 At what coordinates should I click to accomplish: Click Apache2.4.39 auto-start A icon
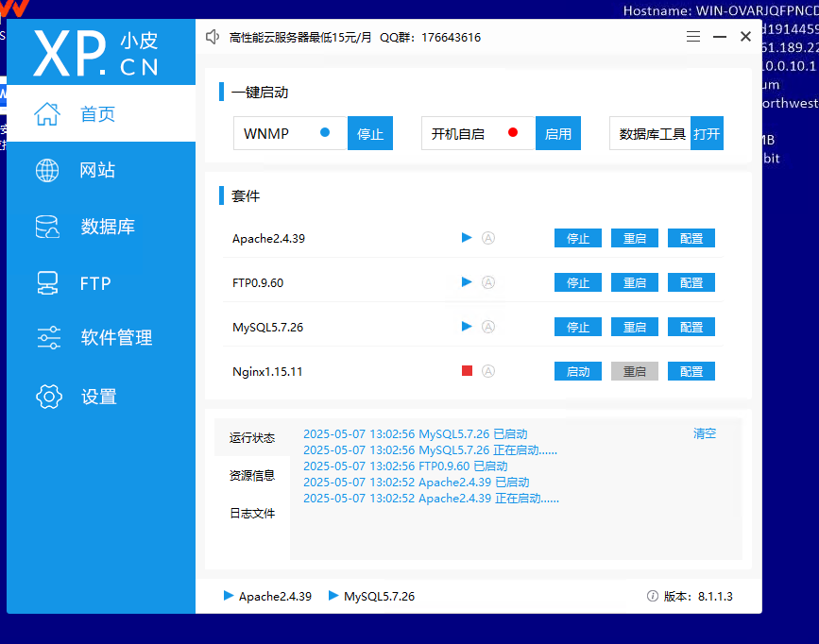click(488, 238)
